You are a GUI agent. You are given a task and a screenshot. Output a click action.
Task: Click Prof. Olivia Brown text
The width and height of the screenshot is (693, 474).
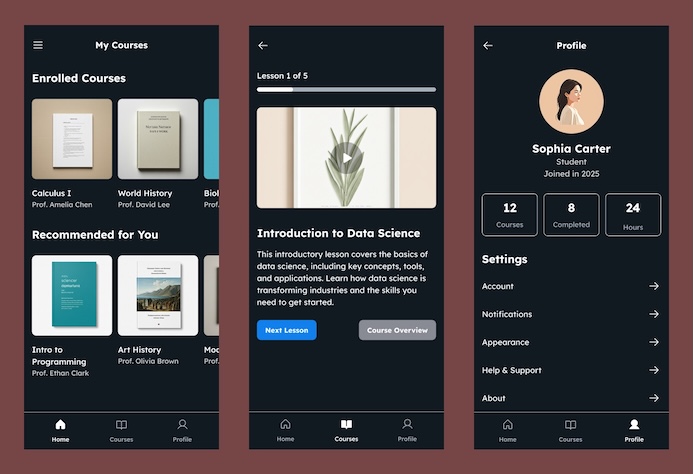[148, 361]
